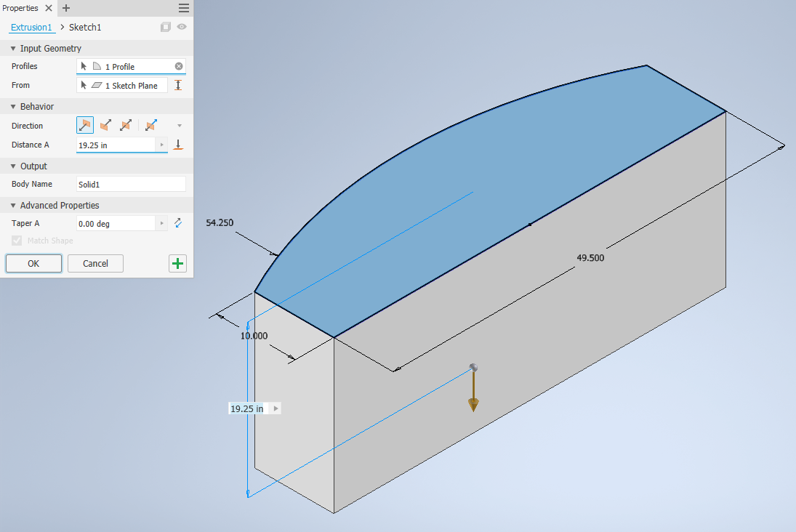Click the Extrusion1 breadcrumb link
796x532 pixels.
[x=31, y=28]
